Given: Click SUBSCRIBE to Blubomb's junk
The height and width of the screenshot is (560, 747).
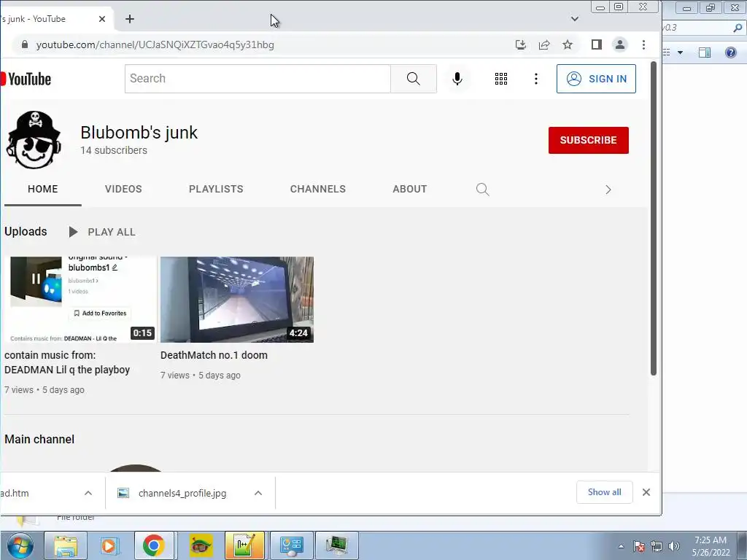Looking at the screenshot, I should 589,140.
